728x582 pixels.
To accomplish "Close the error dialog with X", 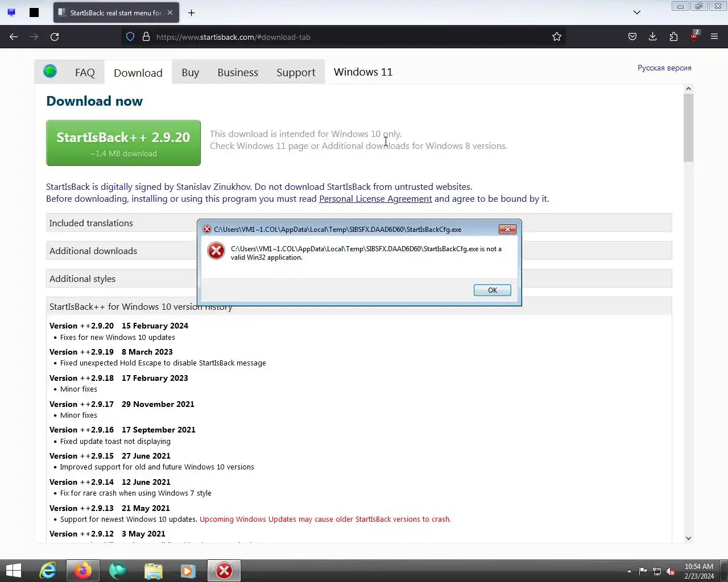I will coord(507,229).
